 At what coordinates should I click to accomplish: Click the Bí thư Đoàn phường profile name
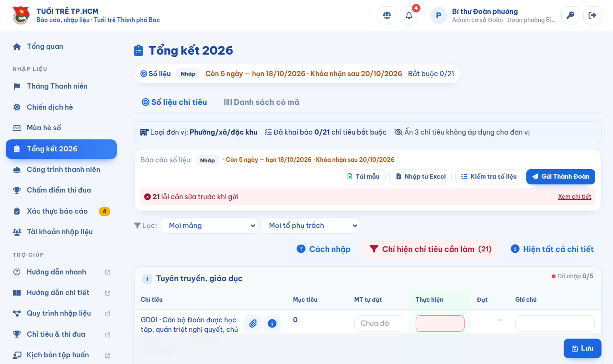(485, 11)
